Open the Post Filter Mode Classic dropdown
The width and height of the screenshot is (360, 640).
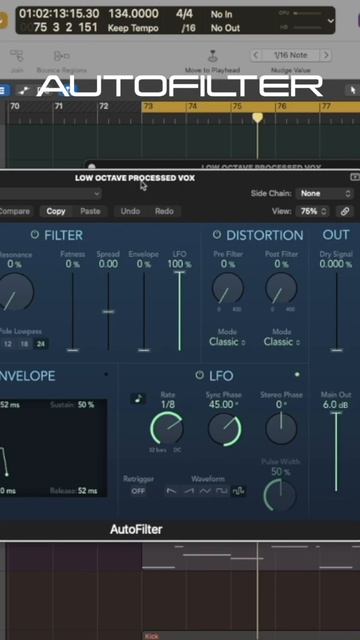pos(282,342)
